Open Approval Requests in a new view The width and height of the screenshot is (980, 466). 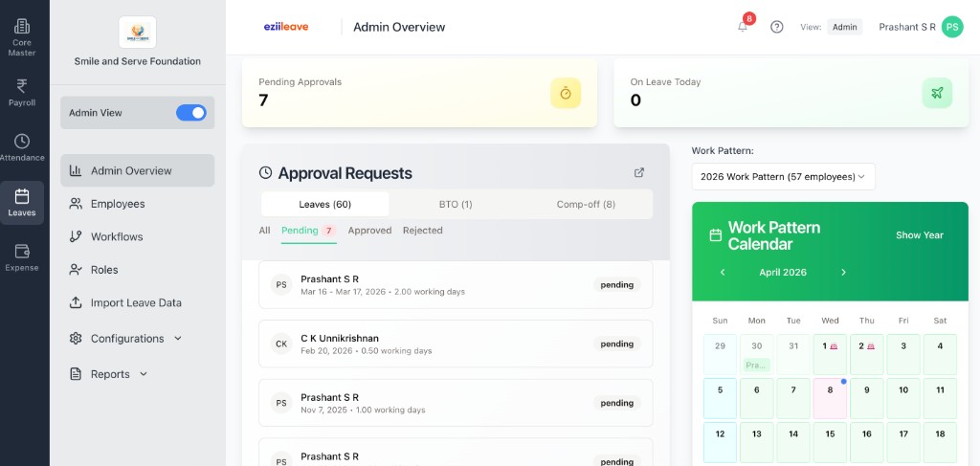pyautogui.click(x=639, y=172)
